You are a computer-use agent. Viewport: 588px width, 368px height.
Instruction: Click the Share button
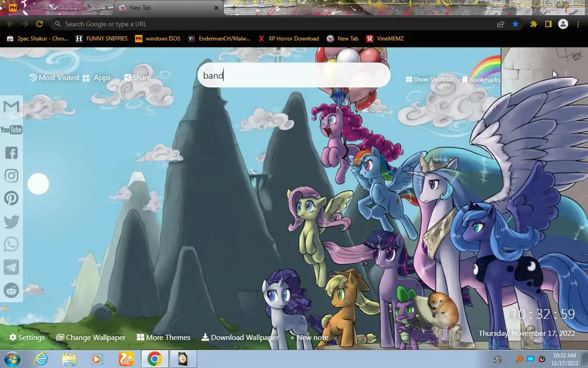(x=137, y=78)
